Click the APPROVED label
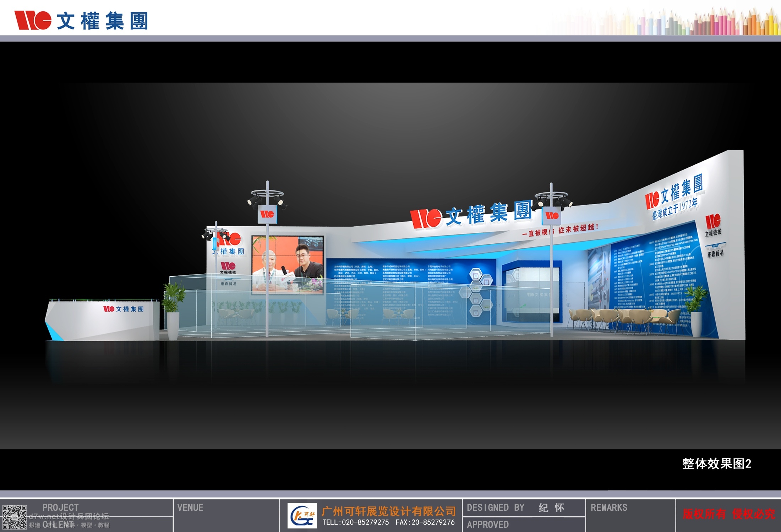This screenshot has width=781, height=532. (488, 525)
